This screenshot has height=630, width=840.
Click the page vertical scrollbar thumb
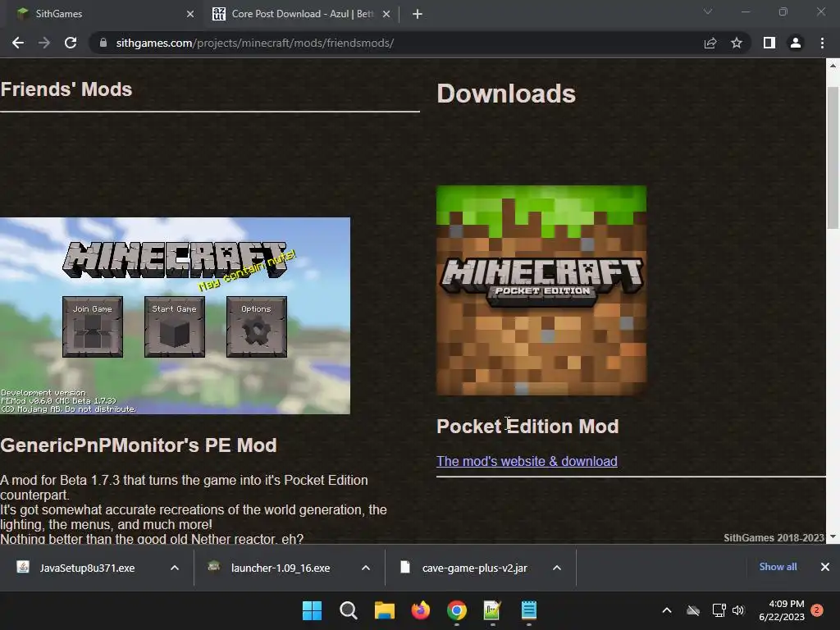click(833, 157)
